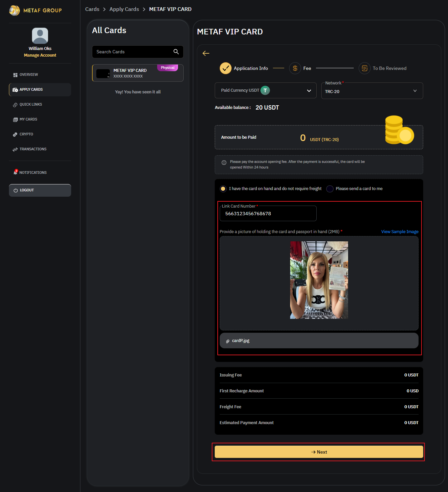Viewport: 448px width, 492px height.
Task: Click the cardP.jpg attachment row
Action: [x=319, y=341]
